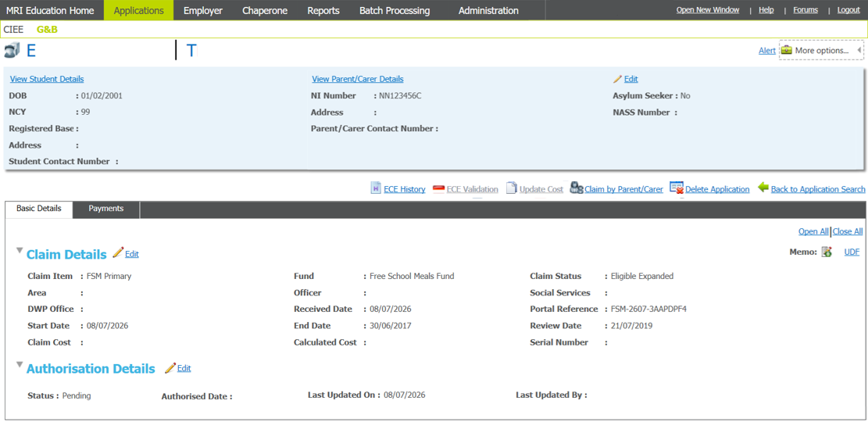Click the Logout link
Image resolution: width=868 pixels, height=422 pixels.
point(848,10)
